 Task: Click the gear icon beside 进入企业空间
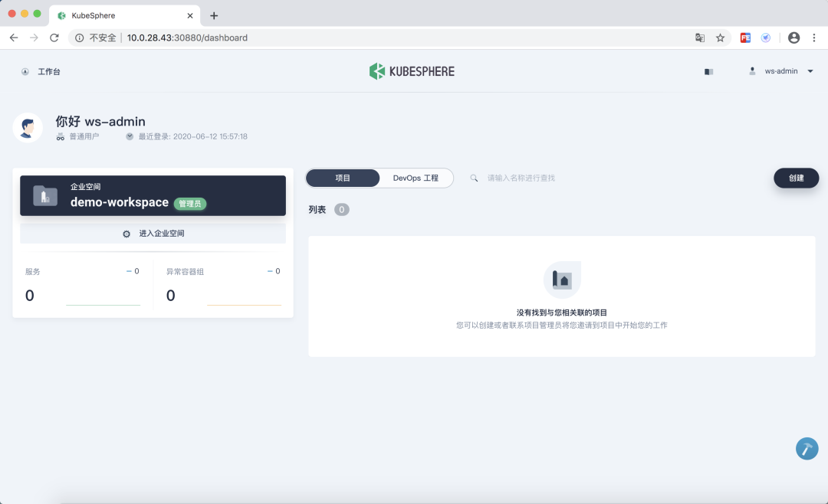click(126, 233)
